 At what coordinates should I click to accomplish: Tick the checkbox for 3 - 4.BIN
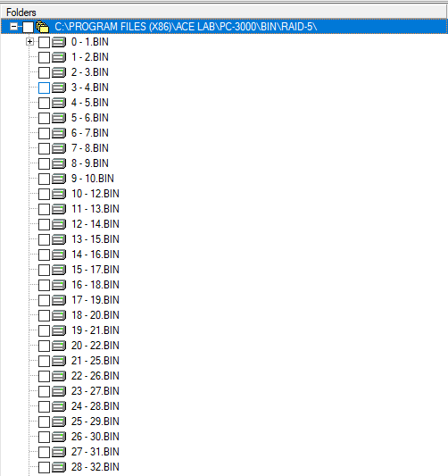coord(44,88)
